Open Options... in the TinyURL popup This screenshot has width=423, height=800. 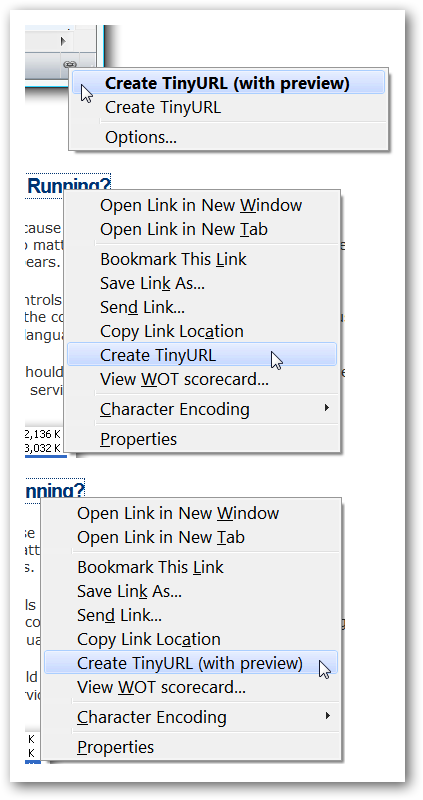[x=141, y=137]
